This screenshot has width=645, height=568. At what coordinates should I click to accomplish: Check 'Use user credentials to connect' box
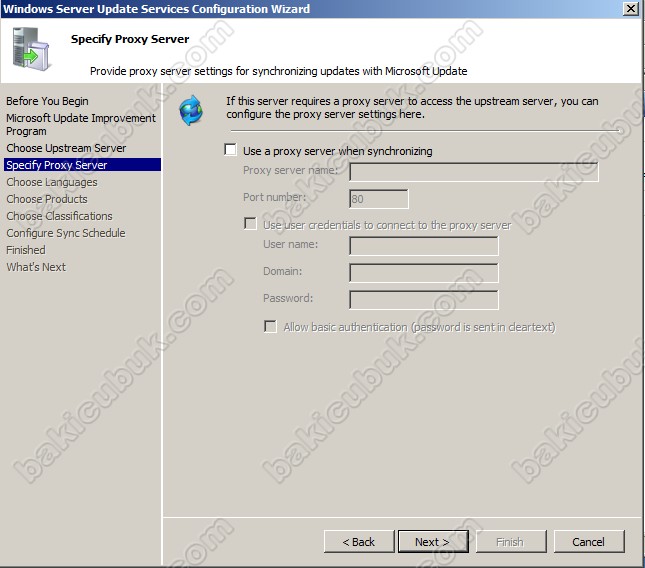[250, 224]
